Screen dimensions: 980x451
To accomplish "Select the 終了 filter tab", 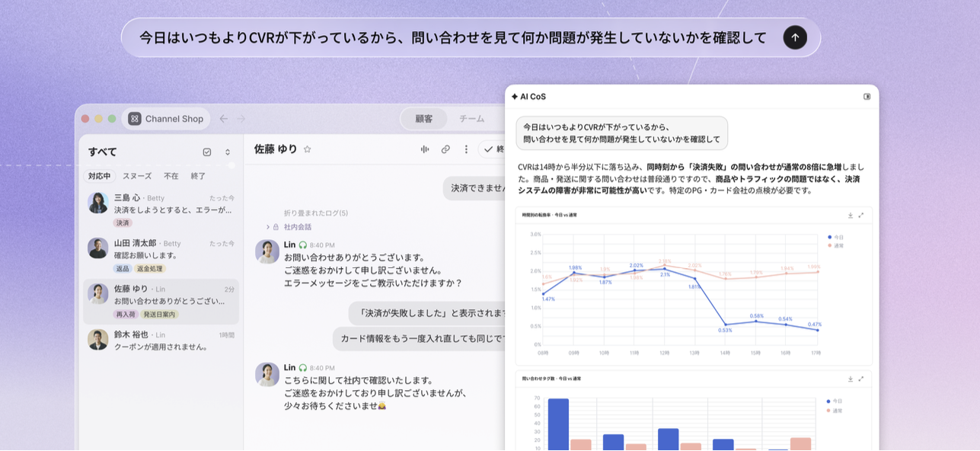I will coord(198,176).
